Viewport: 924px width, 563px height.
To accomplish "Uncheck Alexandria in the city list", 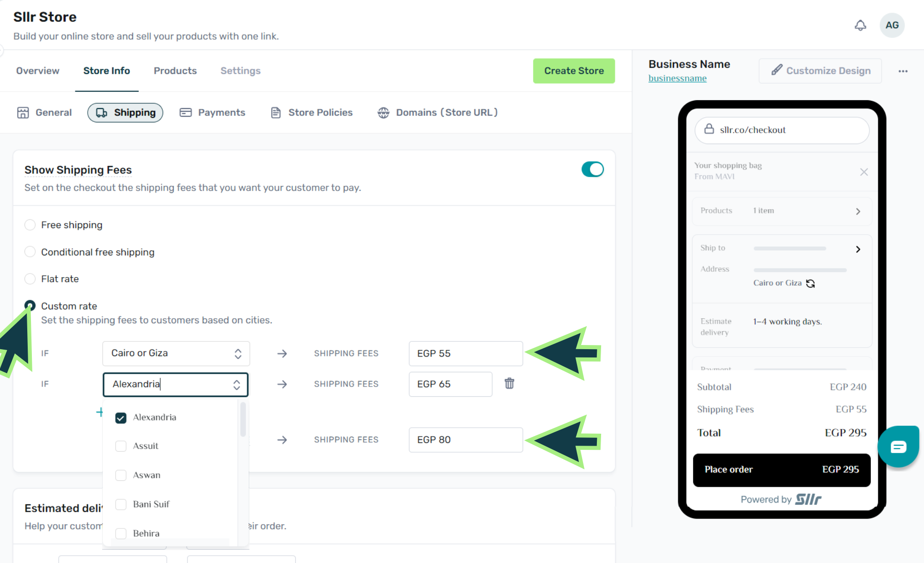I will tap(121, 418).
